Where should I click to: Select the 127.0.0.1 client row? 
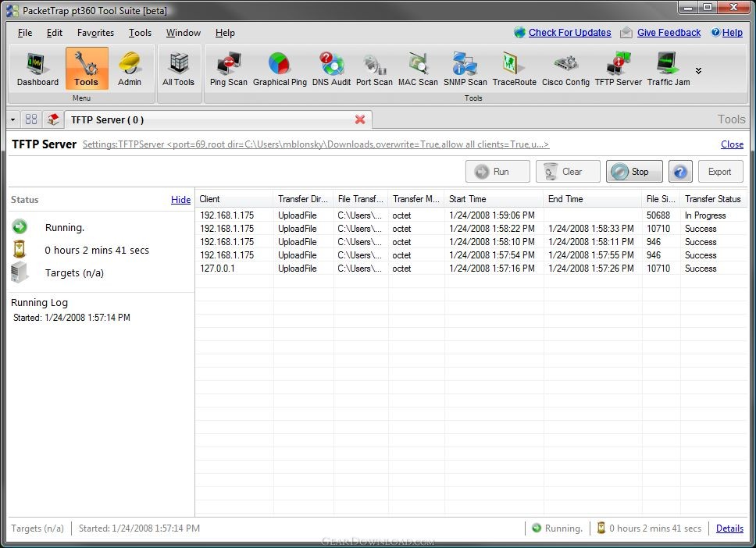[x=472, y=268]
